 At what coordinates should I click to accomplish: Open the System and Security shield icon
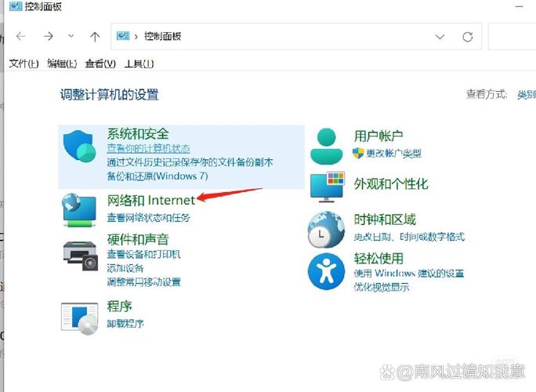click(x=79, y=146)
